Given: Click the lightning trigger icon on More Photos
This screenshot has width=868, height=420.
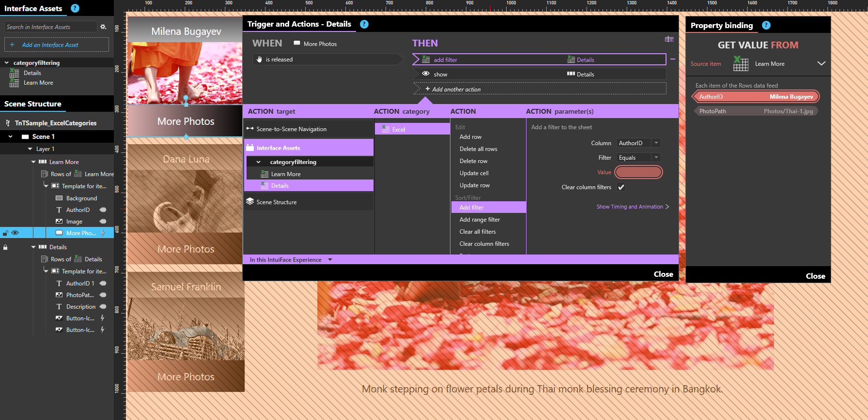Looking at the screenshot, I should [103, 233].
